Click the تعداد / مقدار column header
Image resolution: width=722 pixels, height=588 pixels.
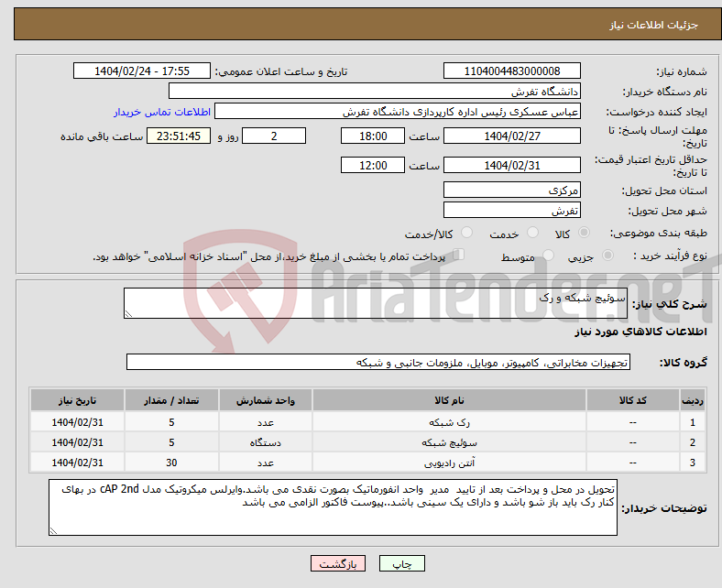171,400
